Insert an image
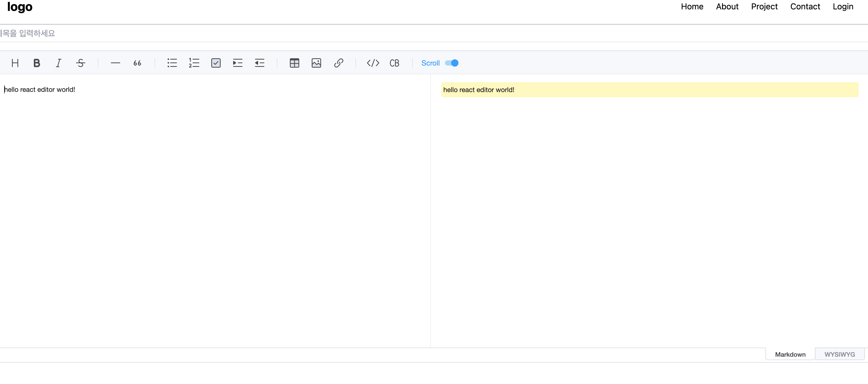The image size is (868, 384). coord(316,63)
